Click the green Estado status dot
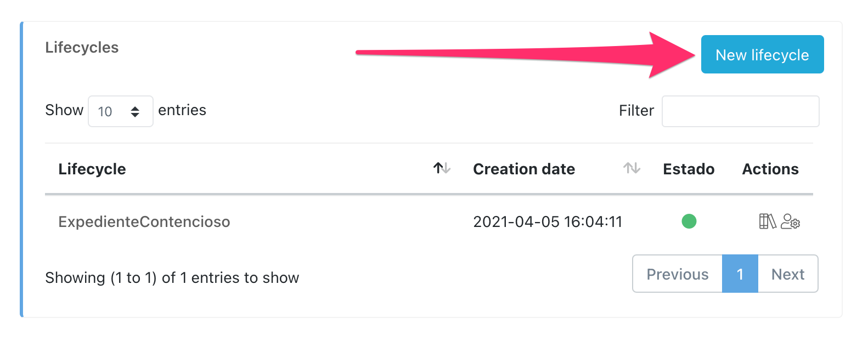The image size is (868, 341). click(689, 221)
